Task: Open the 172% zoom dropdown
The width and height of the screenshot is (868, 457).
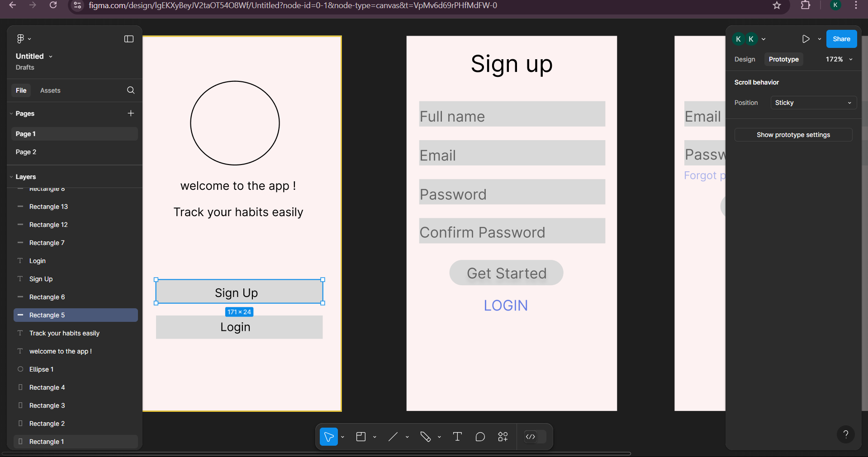Action: 839,59
